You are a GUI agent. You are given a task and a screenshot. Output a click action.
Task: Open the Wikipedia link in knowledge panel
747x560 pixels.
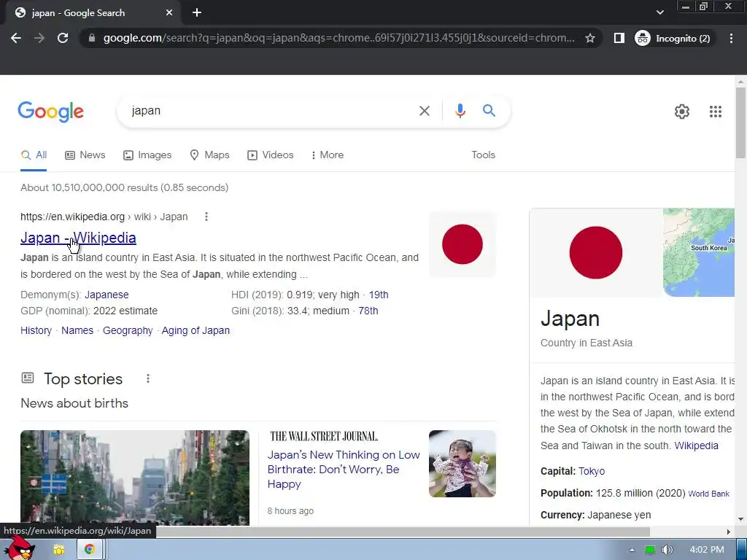click(696, 446)
